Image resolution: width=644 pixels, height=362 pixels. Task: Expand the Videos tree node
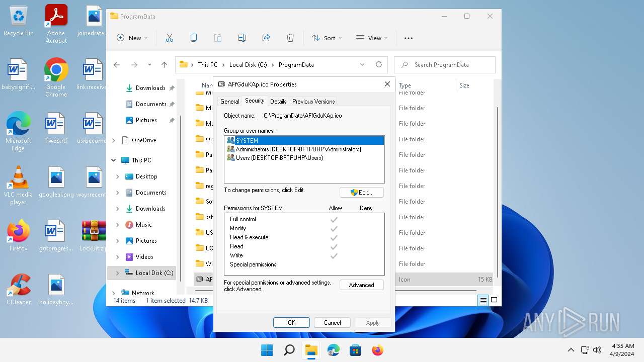coord(118,257)
